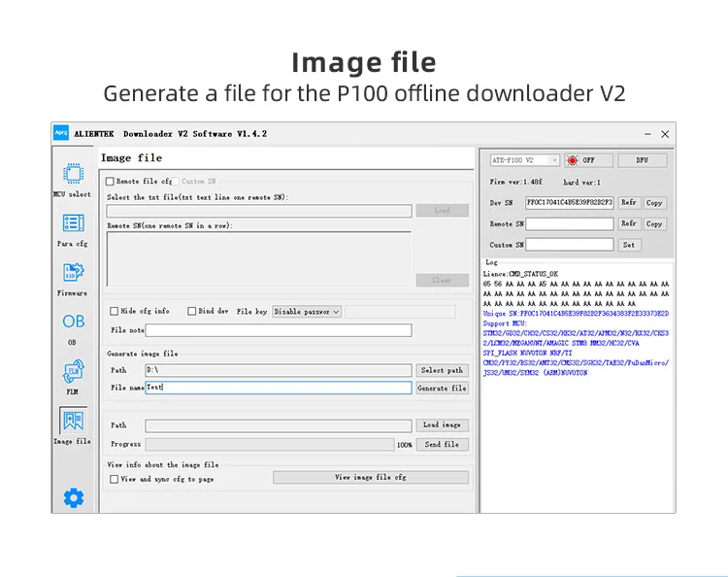This screenshot has width=728, height=577.
Task: Open the File key password dropdown
Action: pos(307,312)
